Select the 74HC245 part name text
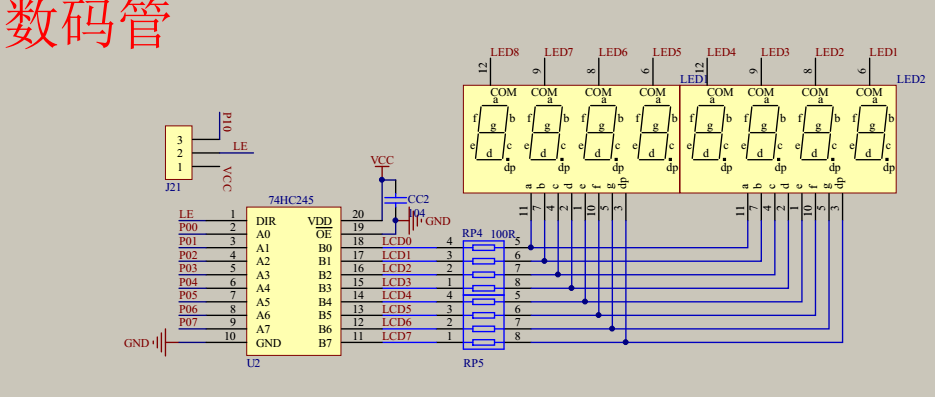 point(291,200)
